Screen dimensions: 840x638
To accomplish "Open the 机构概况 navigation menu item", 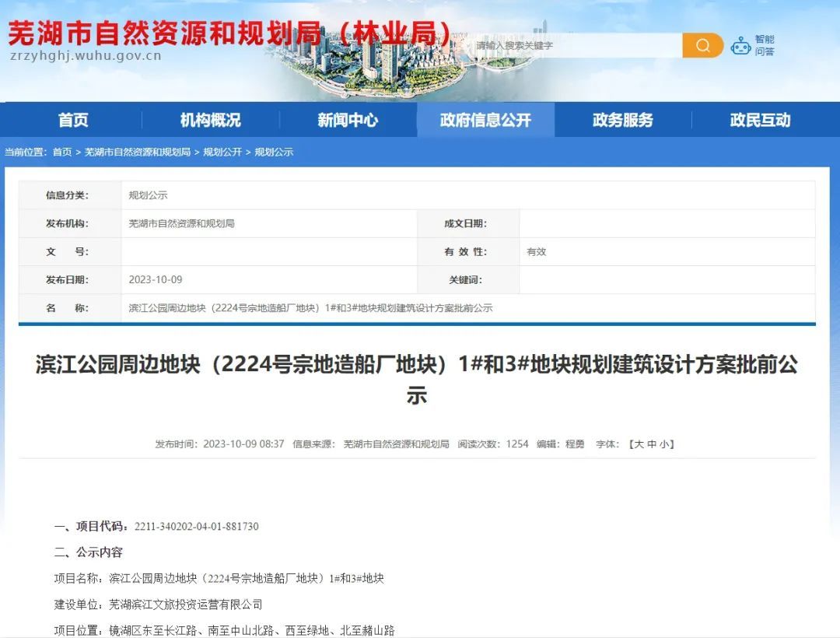I will point(208,119).
